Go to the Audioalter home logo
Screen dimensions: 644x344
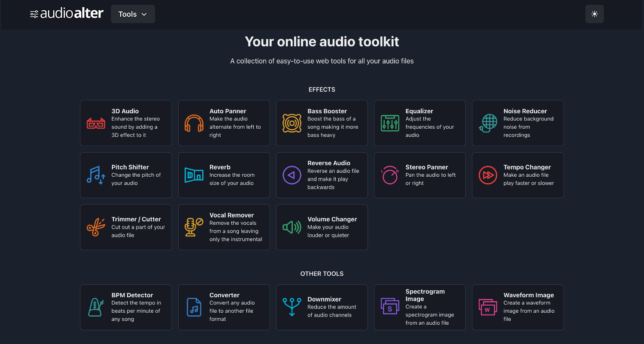pyautogui.click(x=67, y=14)
